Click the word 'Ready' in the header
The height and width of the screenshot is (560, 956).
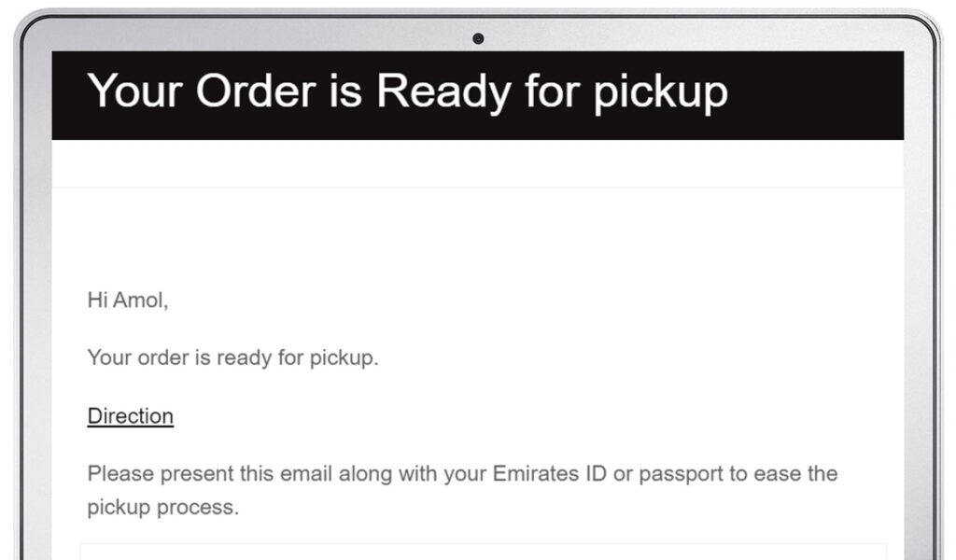pos(443,92)
